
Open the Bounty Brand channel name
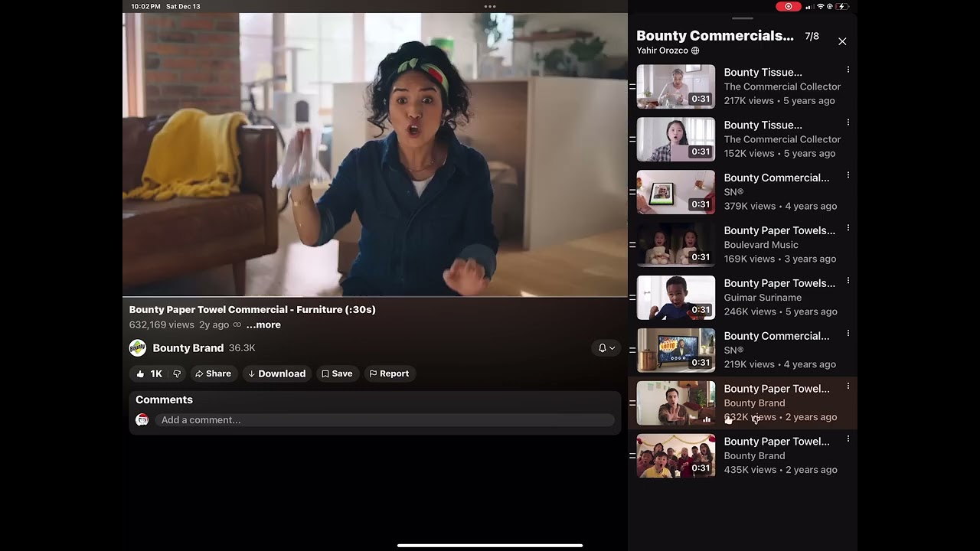pos(188,348)
